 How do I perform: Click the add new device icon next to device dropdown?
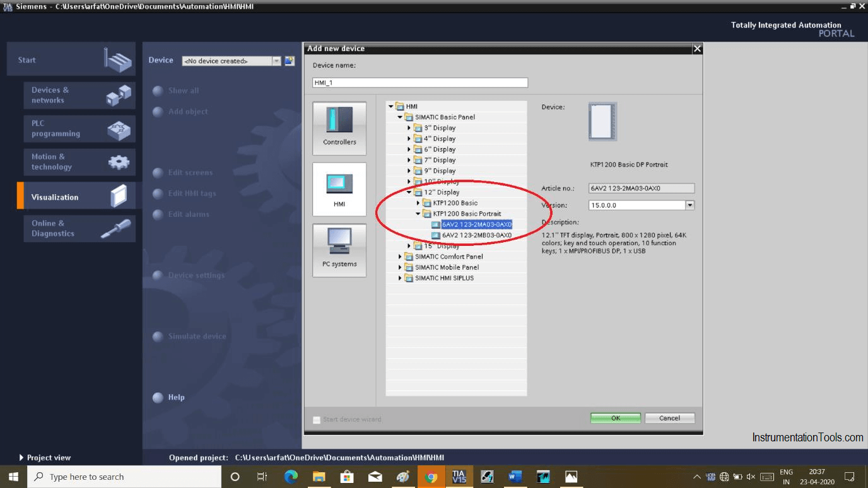coord(290,61)
